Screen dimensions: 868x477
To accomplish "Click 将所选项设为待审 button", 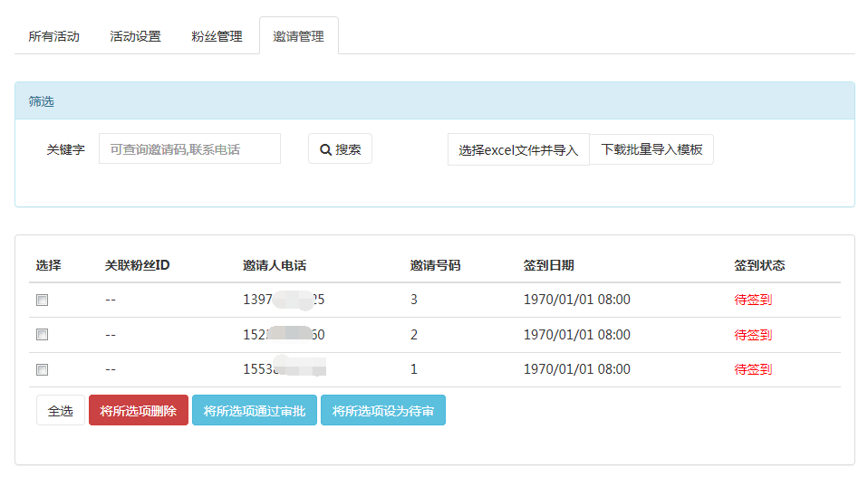I will [x=382, y=411].
